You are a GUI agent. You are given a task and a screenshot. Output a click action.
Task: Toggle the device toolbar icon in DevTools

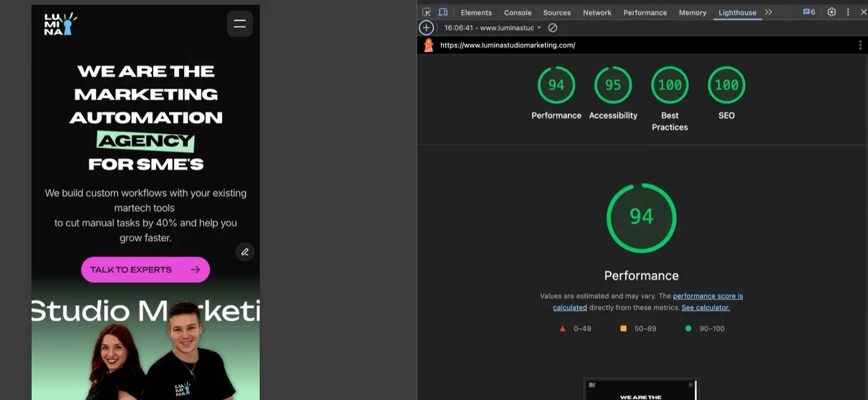(443, 12)
